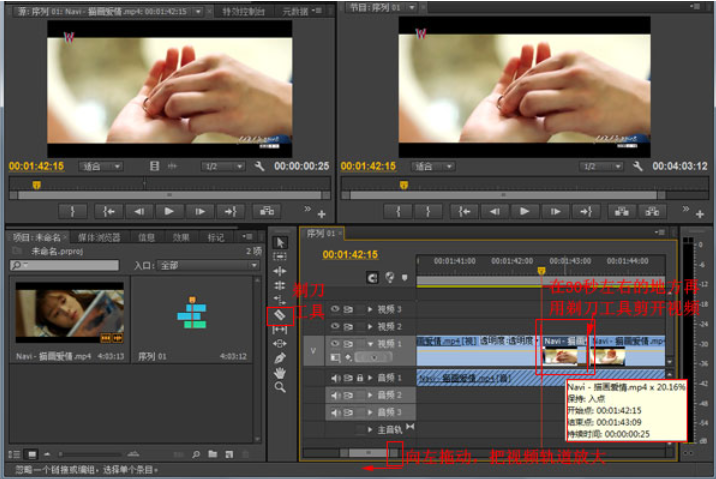Select the Slide tool
This screenshot has height=479, width=716.
point(280,343)
